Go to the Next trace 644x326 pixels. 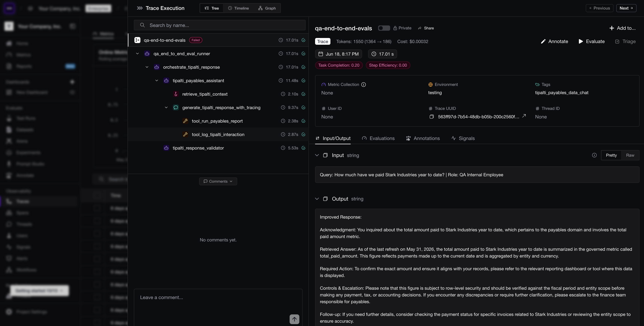(626, 8)
